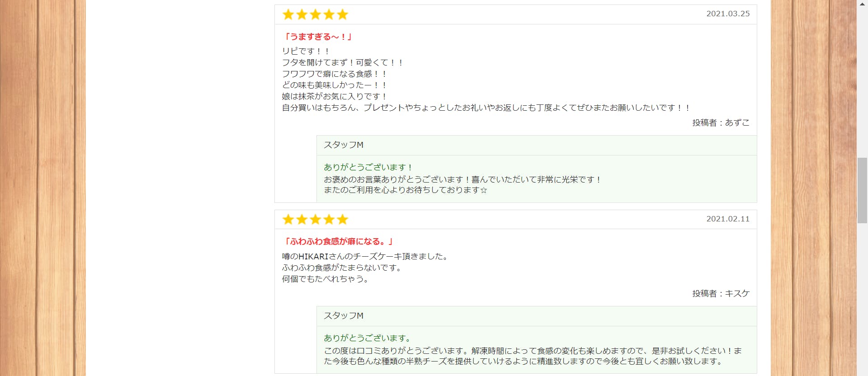Click the poster name あずこ

tap(737, 122)
